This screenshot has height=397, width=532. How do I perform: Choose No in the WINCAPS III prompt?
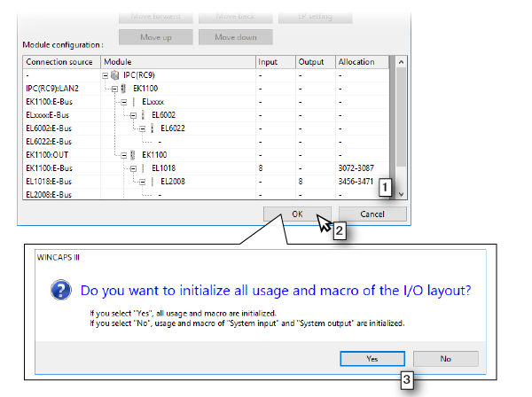tap(446, 357)
